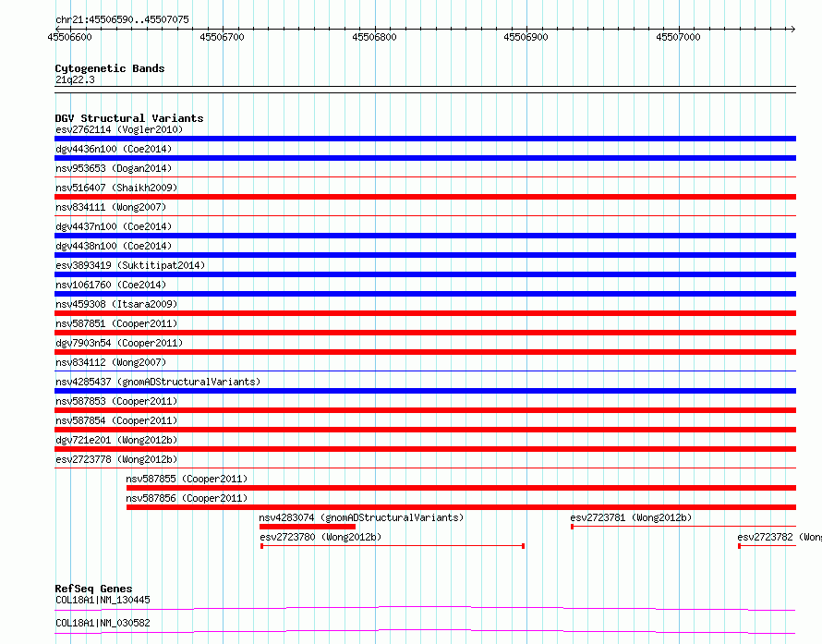Open the nsv587854 (Cooper2011) label
This screenshot has height=644, width=822.
tap(116, 420)
